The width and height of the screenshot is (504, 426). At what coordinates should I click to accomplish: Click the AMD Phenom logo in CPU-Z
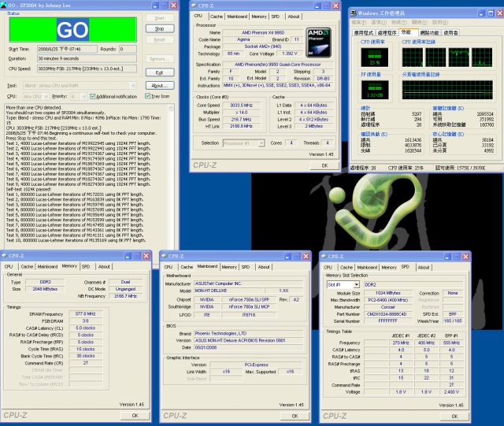point(318,43)
